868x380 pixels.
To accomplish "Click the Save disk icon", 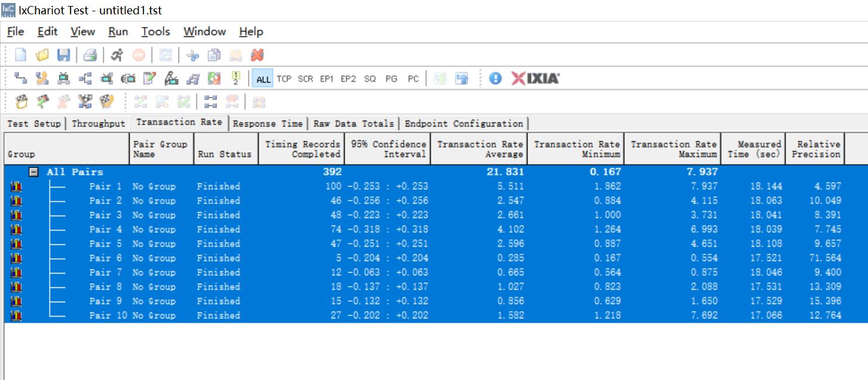I will coord(63,56).
